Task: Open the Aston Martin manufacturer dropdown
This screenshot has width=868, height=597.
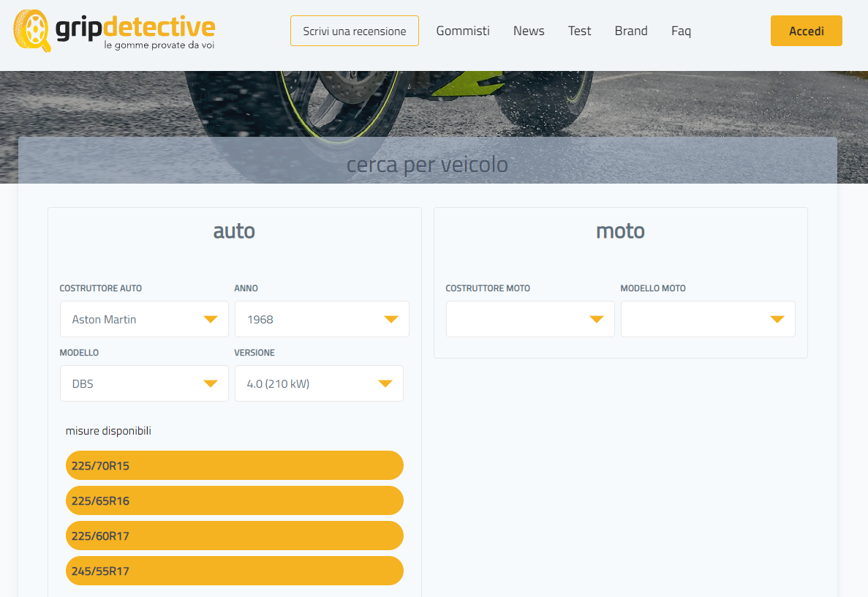Action: click(x=132, y=320)
